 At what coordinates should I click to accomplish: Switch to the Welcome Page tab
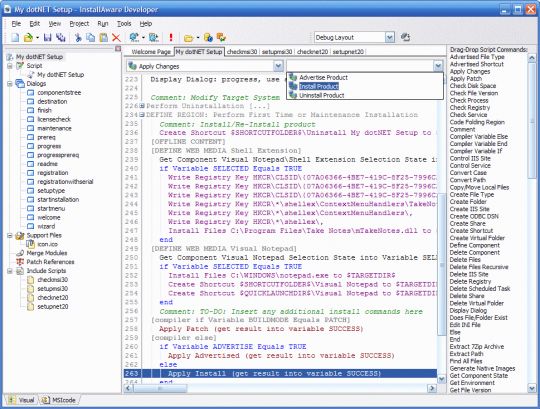(151, 52)
